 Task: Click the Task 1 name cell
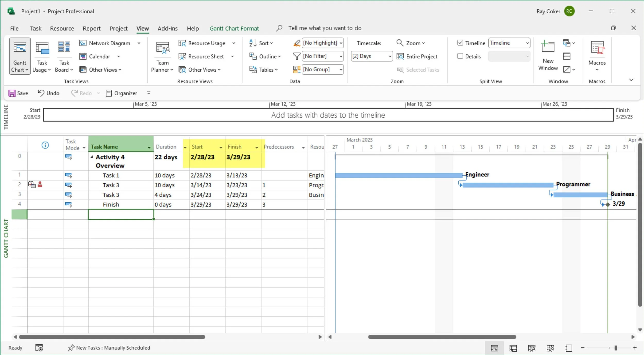121,175
